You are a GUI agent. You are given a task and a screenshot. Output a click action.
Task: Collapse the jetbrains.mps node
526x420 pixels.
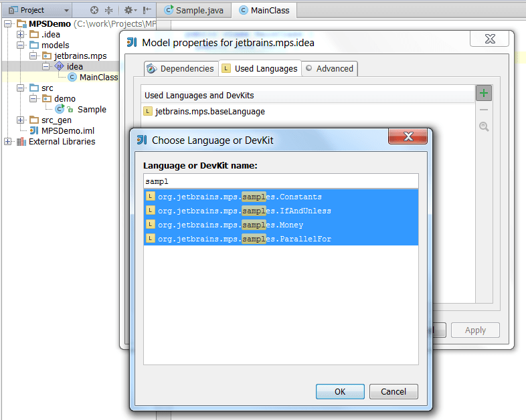[33, 56]
